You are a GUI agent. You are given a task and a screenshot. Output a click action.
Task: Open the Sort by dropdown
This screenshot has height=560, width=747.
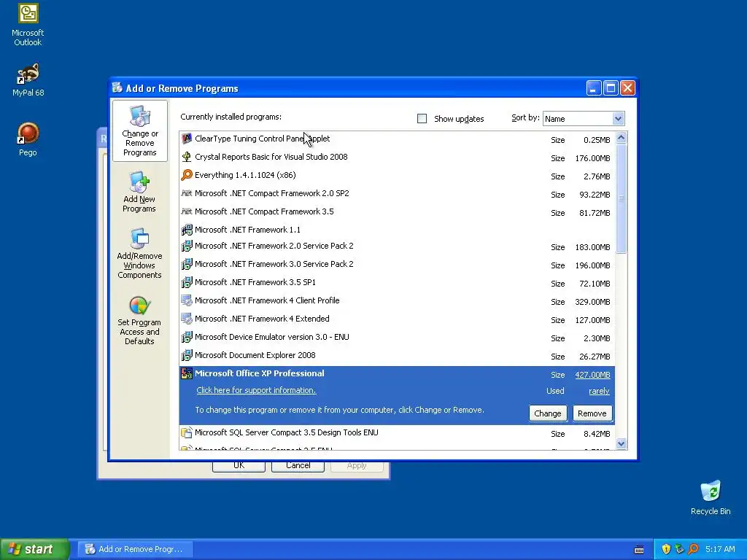(618, 119)
